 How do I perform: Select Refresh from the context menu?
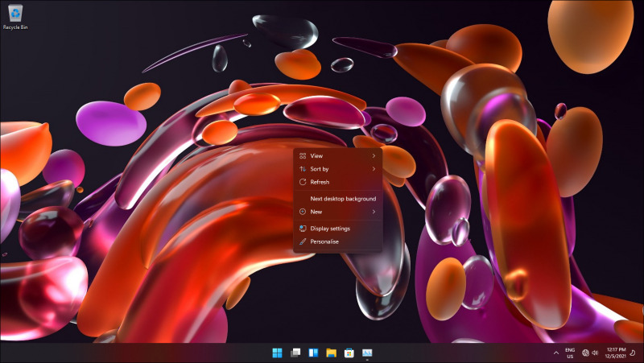(320, 182)
